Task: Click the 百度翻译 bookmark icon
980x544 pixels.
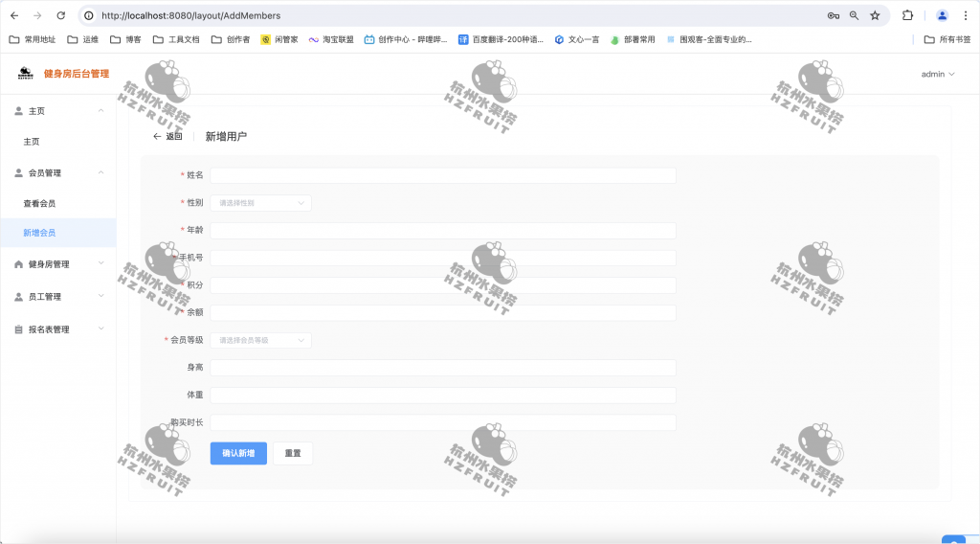Action: pos(463,39)
